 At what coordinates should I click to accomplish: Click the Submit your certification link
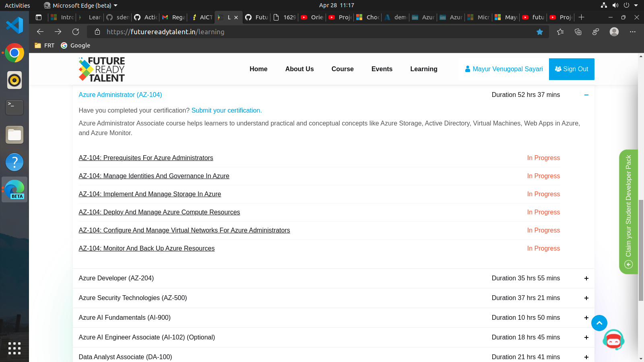(227, 110)
